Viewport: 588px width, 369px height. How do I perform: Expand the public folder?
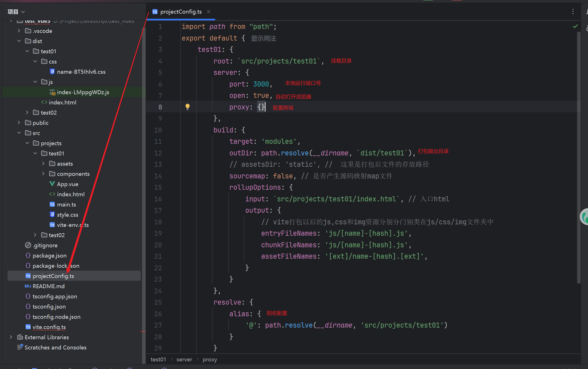tap(19, 123)
